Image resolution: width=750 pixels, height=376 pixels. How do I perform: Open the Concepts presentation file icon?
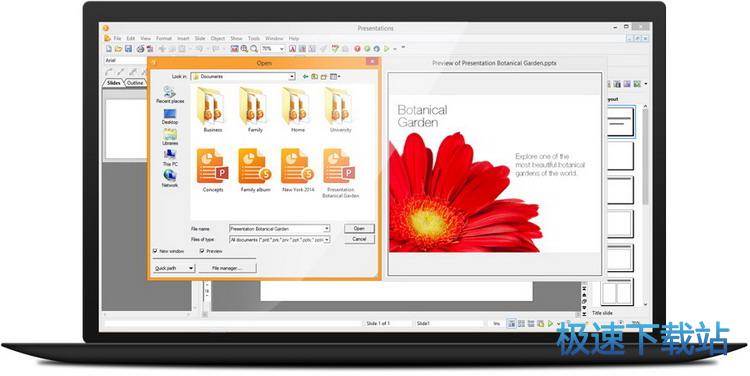coord(212,166)
